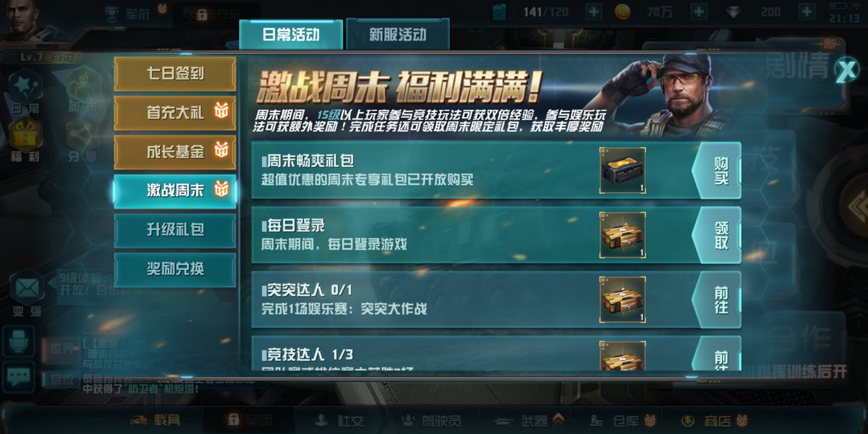Switch to the 新服活动 tab
Image resolution: width=868 pixels, height=434 pixels.
(398, 34)
